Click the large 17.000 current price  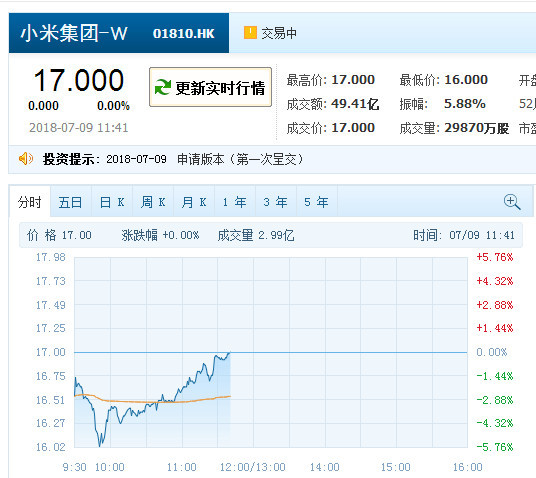79,80
